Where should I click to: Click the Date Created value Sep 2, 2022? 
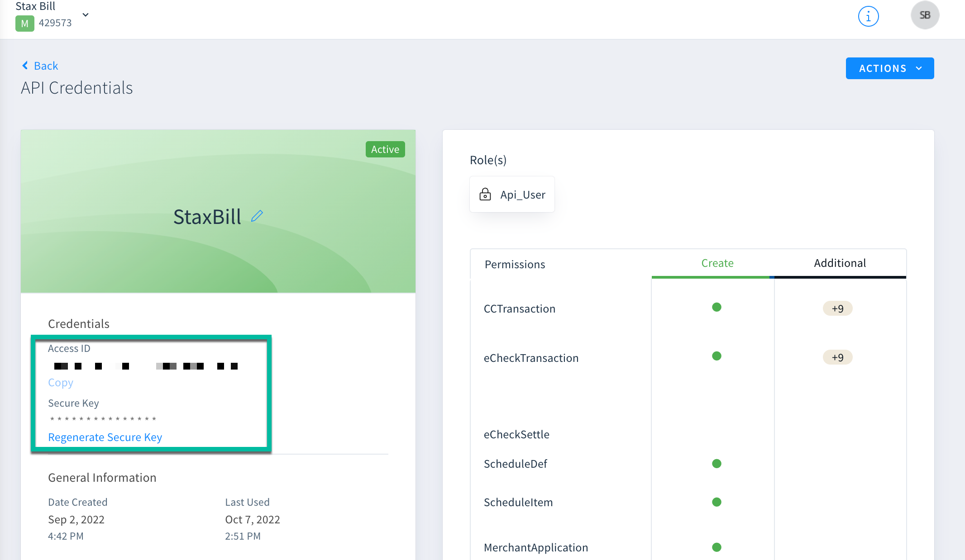pyautogui.click(x=76, y=520)
